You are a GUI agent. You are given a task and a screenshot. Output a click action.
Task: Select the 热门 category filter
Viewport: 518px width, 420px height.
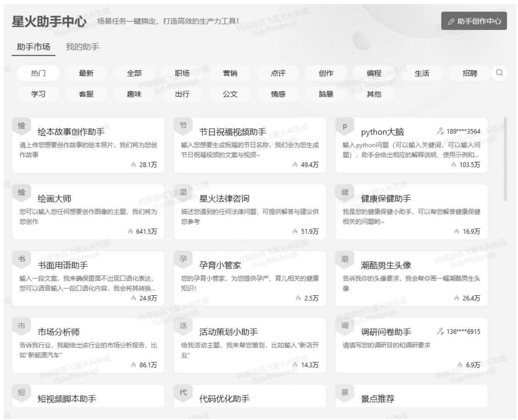tap(39, 73)
